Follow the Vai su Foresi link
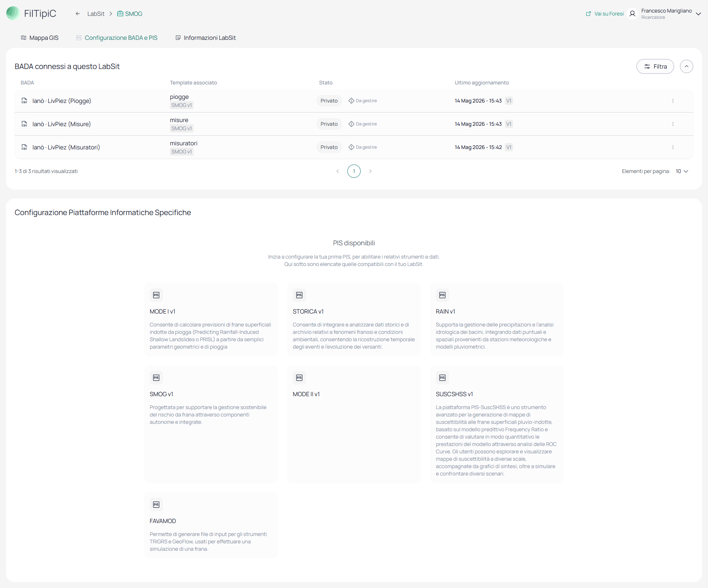 tap(605, 14)
